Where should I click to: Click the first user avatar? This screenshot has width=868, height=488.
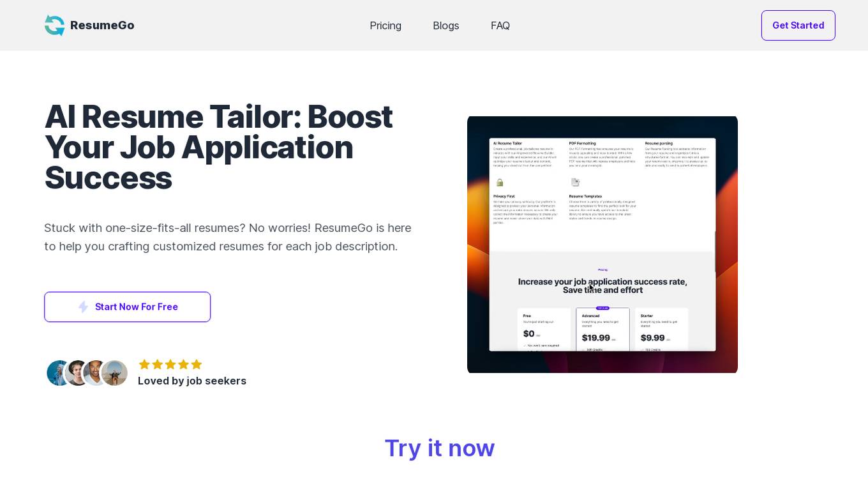pyautogui.click(x=59, y=373)
